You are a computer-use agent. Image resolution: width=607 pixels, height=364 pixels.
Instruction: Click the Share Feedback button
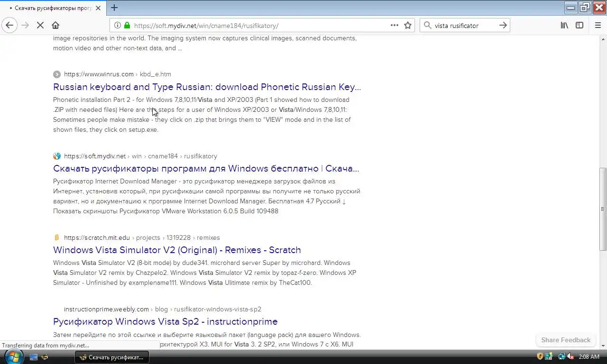pos(566,340)
